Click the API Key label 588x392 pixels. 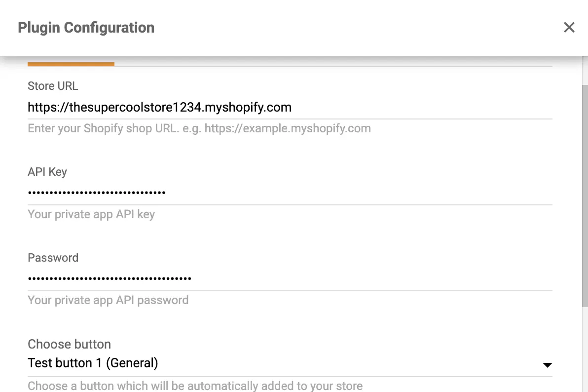47,172
